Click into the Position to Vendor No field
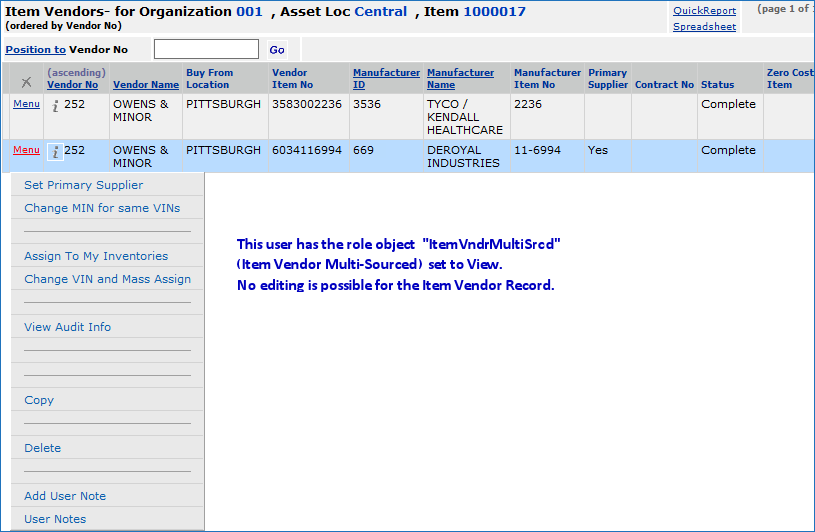 [x=206, y=49]
